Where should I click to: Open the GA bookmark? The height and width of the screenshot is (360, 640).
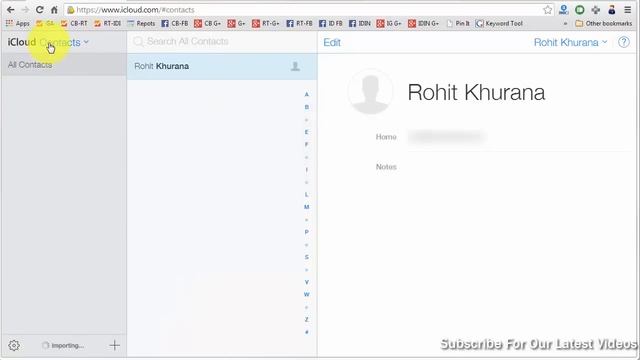45,24
